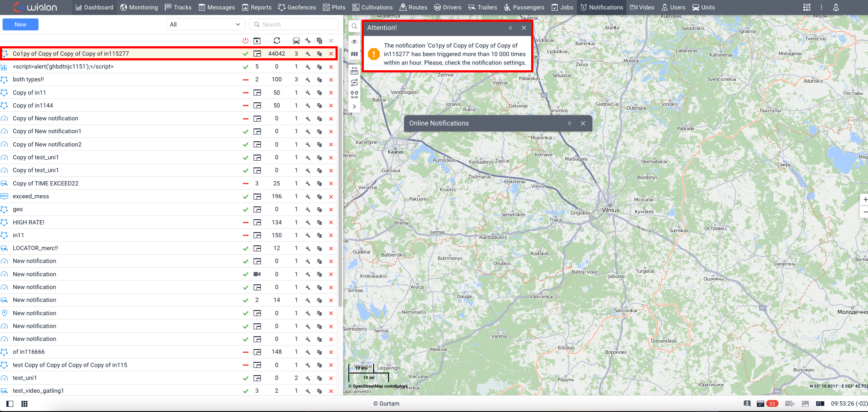Screen dimensions: 868x412
Task: Open the 'All' filter dropdown
Action: click(x=205, y=24)
